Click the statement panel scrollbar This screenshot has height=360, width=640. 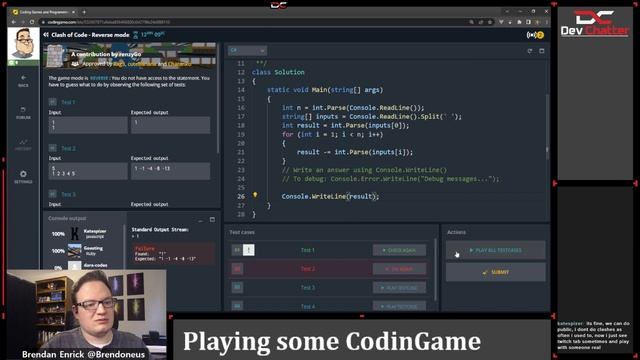pos(218,98)
